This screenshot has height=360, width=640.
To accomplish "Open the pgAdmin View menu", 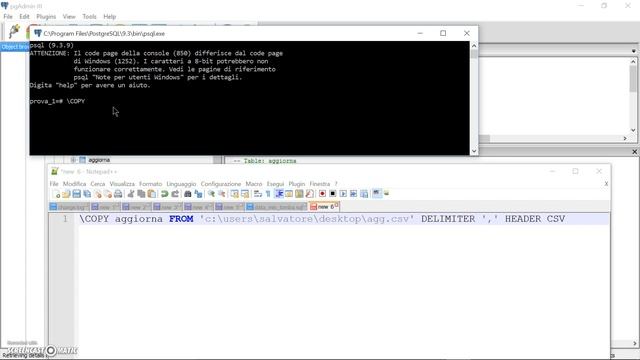I will [x=69, y=16].
